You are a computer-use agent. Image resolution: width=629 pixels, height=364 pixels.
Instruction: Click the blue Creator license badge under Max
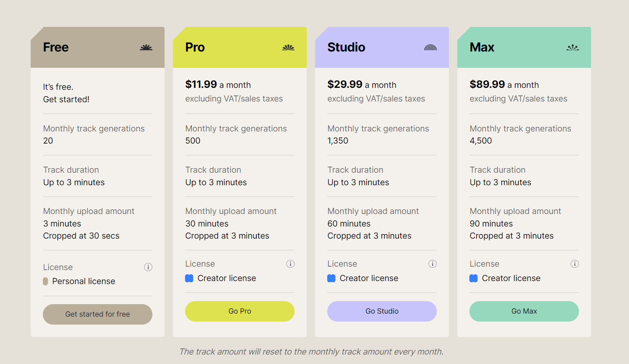pos(474,278)
